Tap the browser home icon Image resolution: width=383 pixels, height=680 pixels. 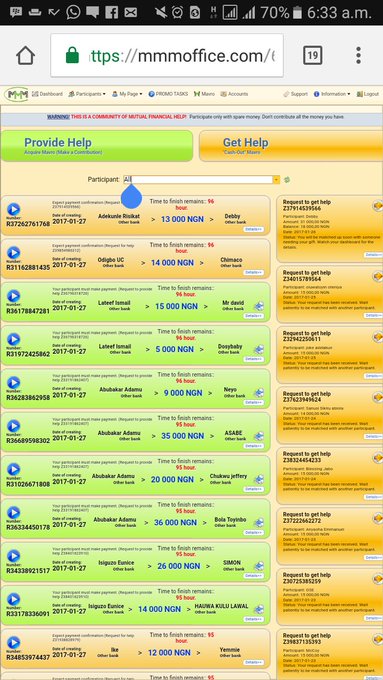(x=26, y=55)
